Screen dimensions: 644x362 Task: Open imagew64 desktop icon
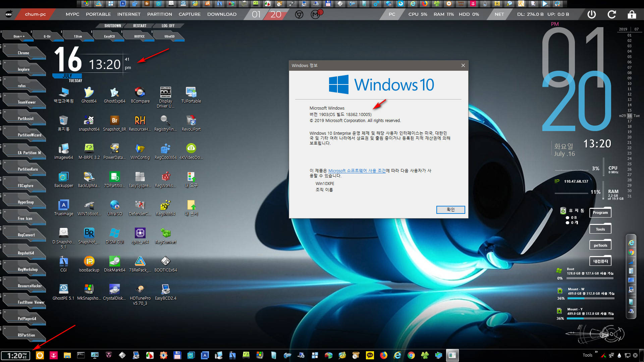click(x=63, y=151)
